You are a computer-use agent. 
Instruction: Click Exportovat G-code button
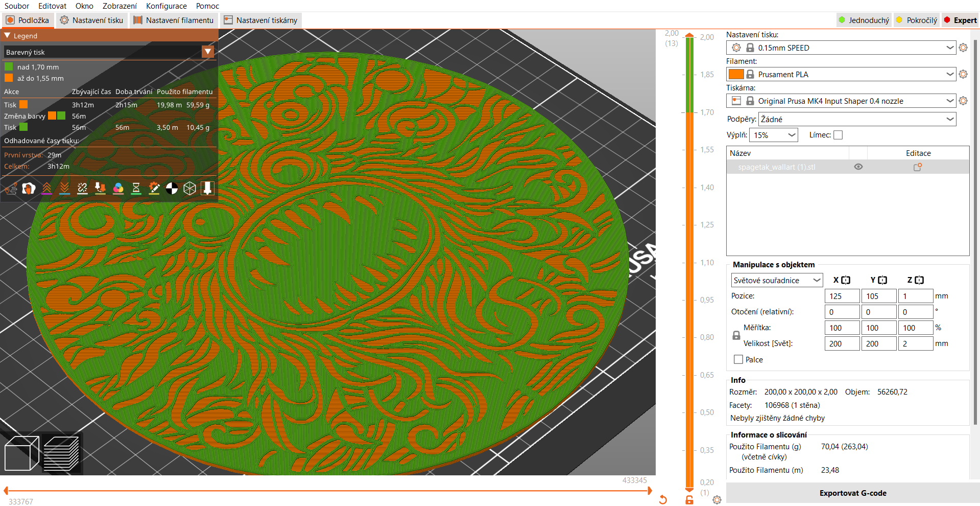853,493
